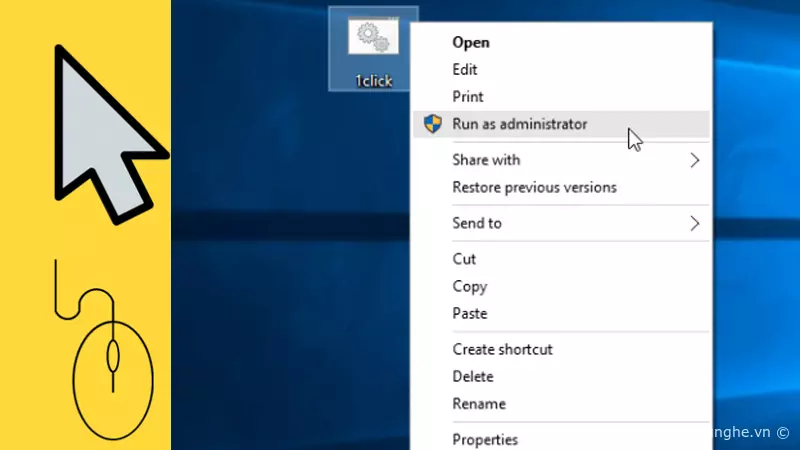800x450 pixels.
Task: Choose Paste from the context menu
Action: click(x=470, y=313)
